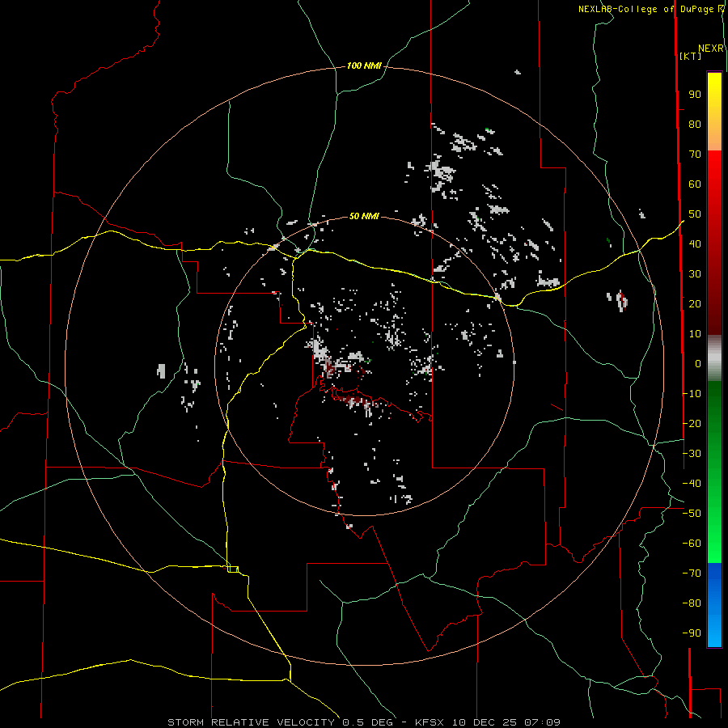The image size is (728, 728).
Task: Click the 0.5 DEG elevation text in caption
Action: 367,722
